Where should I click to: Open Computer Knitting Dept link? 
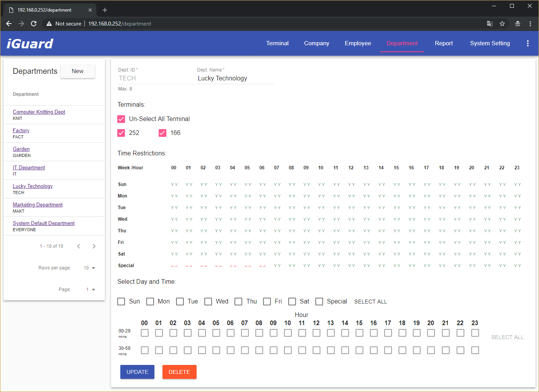tap(39, 112)
